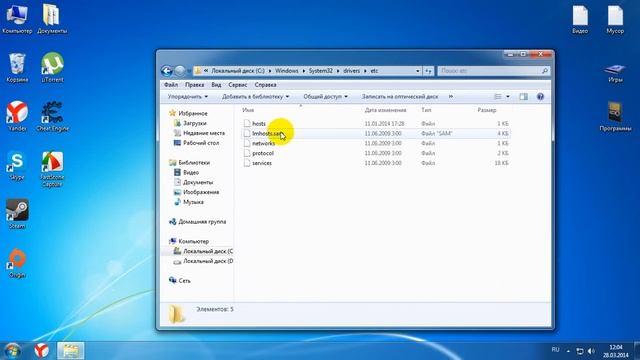This screenshot has width=640, height=360.
Task: Open the FastStone Capture shortcut
Action: pos(52,169)
